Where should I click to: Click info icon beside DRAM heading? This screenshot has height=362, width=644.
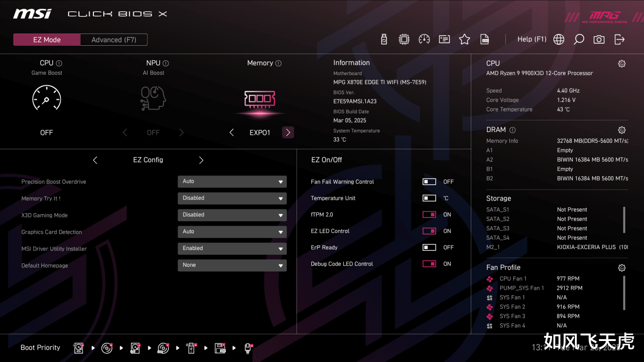(512, 130)
